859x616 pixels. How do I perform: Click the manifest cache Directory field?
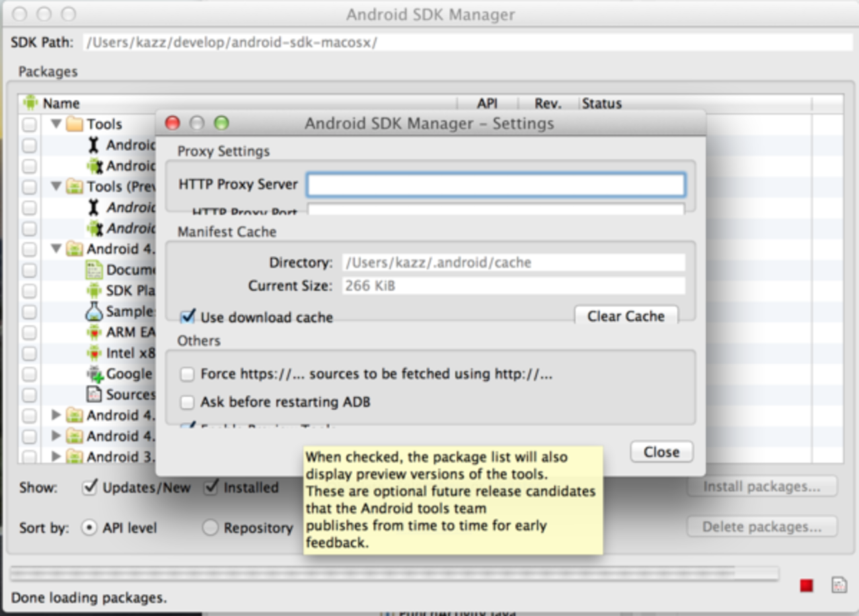point(513,262)
